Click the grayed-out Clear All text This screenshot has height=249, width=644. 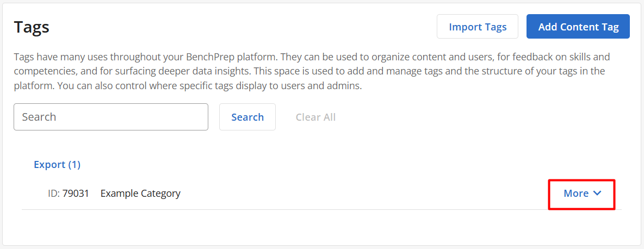click(x=315, y=117)
